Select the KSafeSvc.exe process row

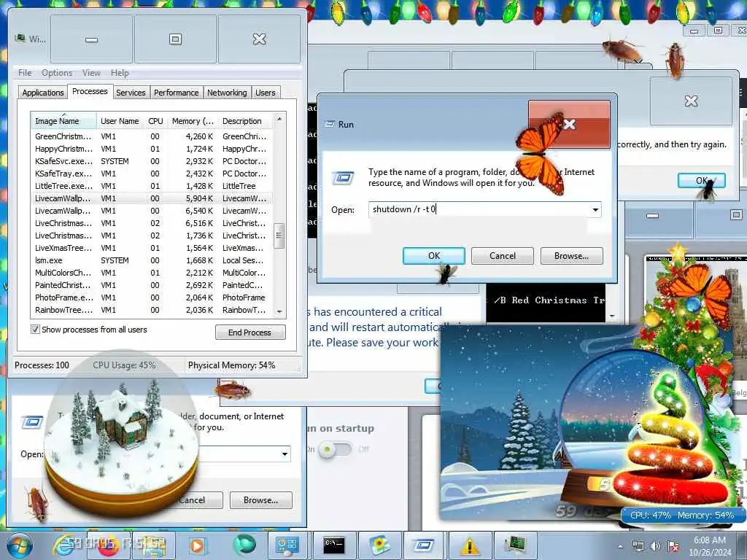tap(152, 161)
